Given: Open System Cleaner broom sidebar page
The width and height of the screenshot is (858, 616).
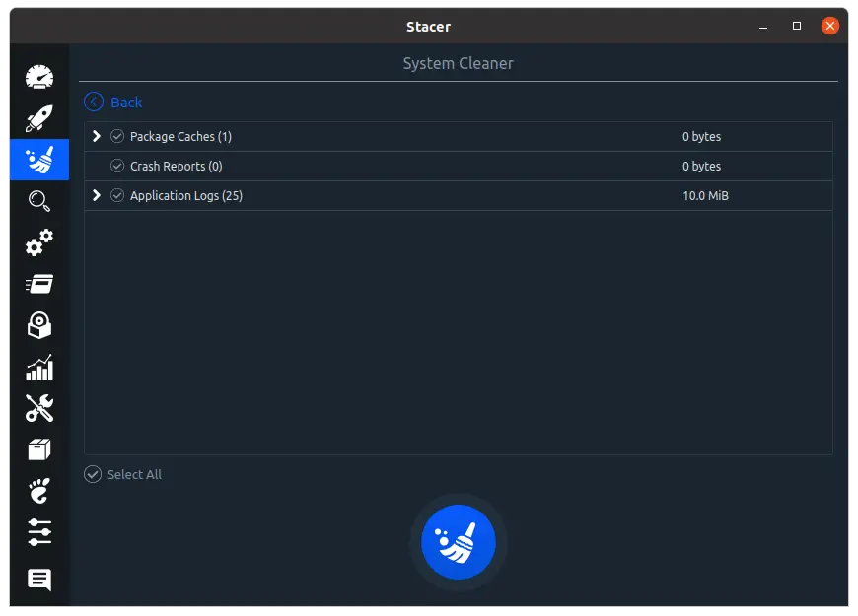Looking at the screenshot, I should [39, 160].
